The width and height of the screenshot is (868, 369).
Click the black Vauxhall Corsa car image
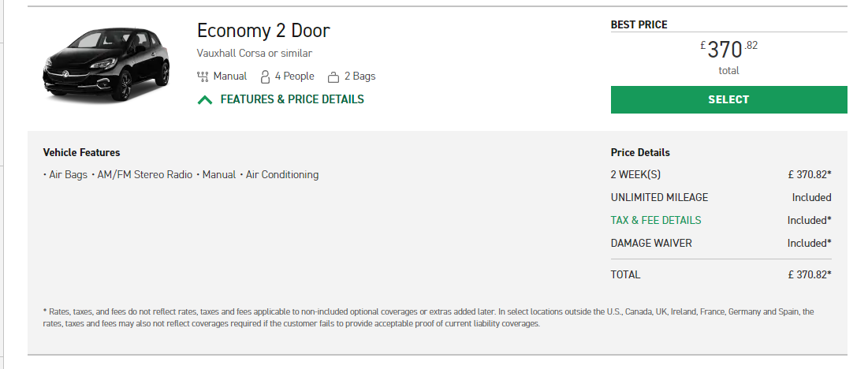point(106,65)
